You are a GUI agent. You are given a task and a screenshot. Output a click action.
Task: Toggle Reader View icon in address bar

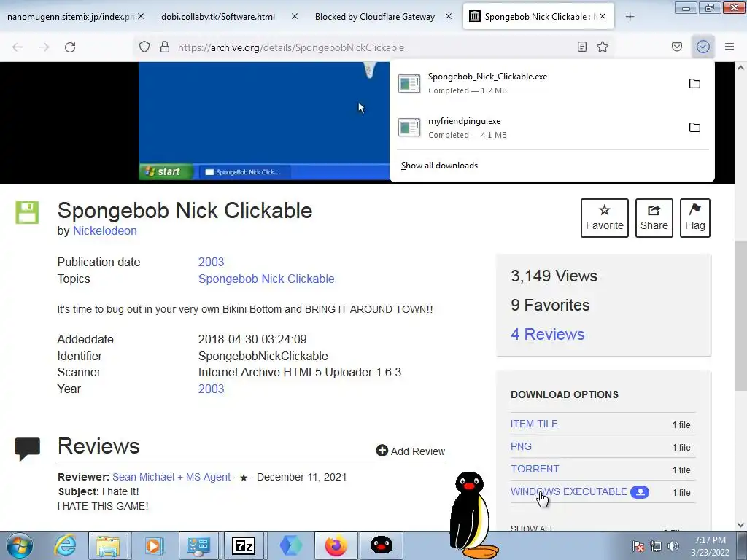click(581, 47)
